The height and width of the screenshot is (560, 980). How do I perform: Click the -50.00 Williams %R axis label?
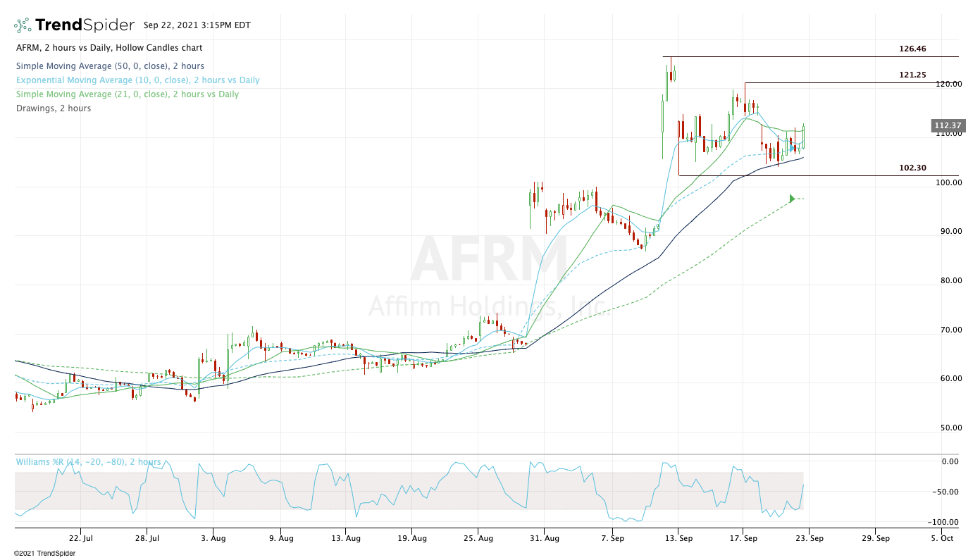click(x=946, y=492)
